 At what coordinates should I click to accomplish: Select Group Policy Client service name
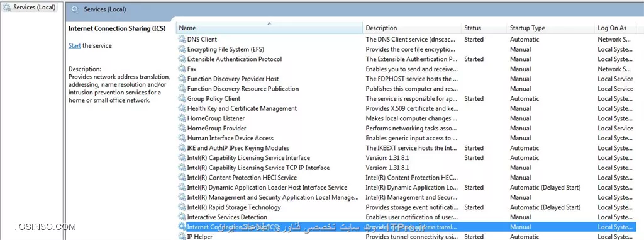214,99
